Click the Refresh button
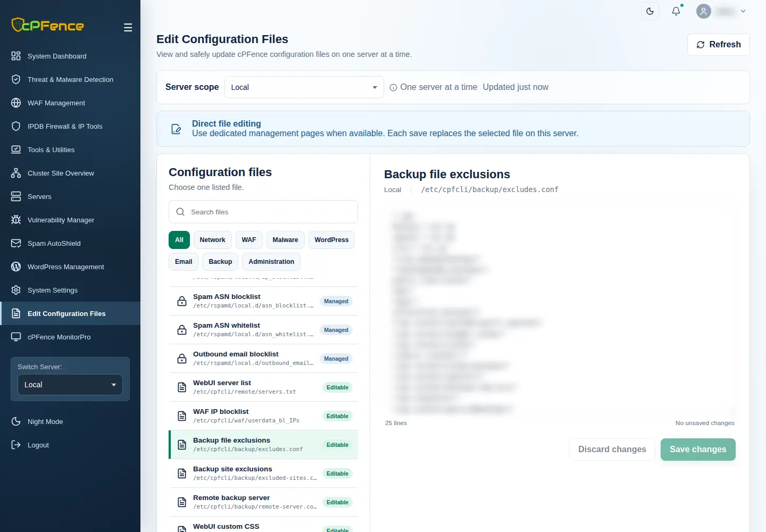This screenshot has height=532, width=766. click(719, 45)
